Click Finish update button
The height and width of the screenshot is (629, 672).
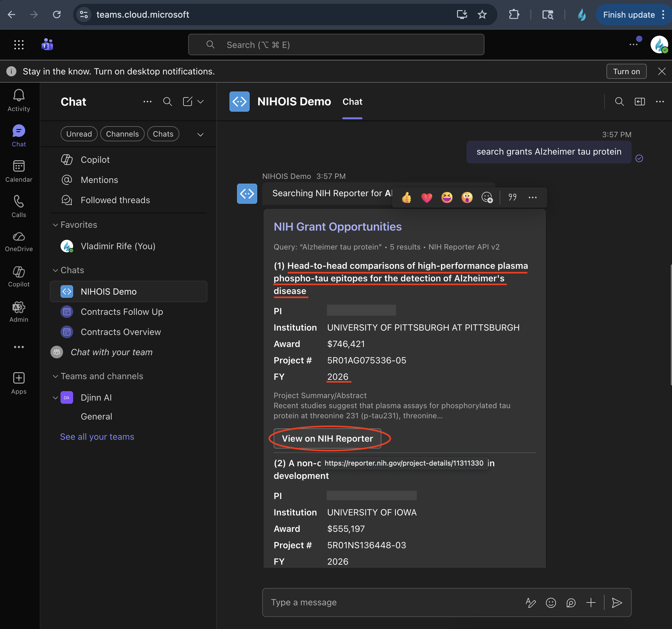coord(629,15)
